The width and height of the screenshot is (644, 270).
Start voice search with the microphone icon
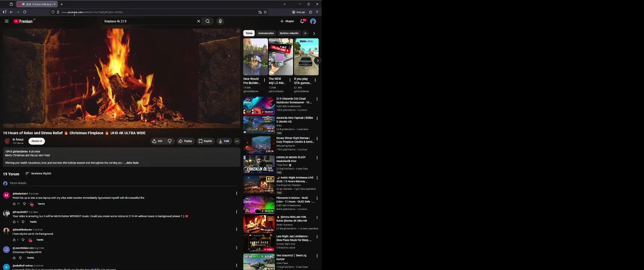[220, 21]
